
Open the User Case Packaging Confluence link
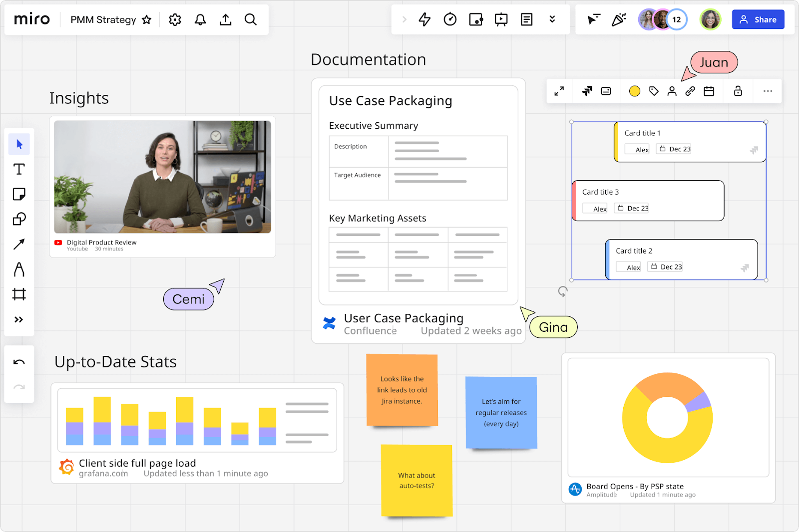click(403, 318)
